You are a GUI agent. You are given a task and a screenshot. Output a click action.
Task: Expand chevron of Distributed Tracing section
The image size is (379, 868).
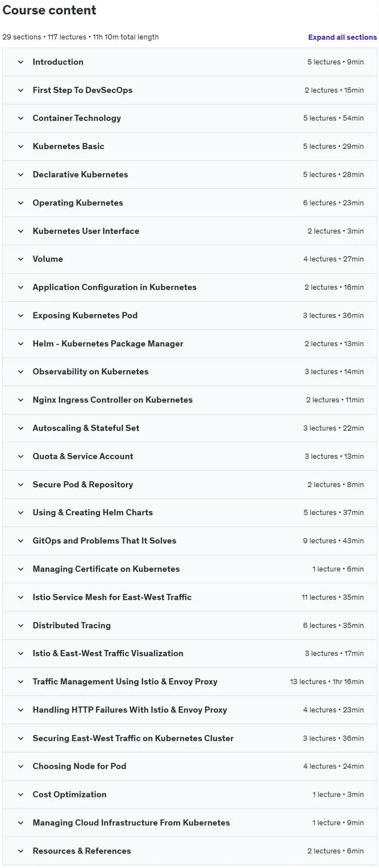pos(20,625)
